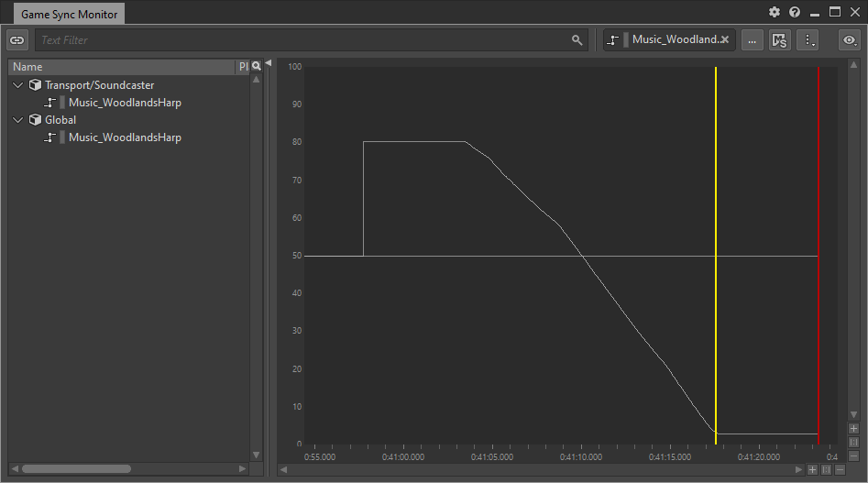Open the three-dots options dropdown
Screen dimensions: 868x483
point(808,40)
